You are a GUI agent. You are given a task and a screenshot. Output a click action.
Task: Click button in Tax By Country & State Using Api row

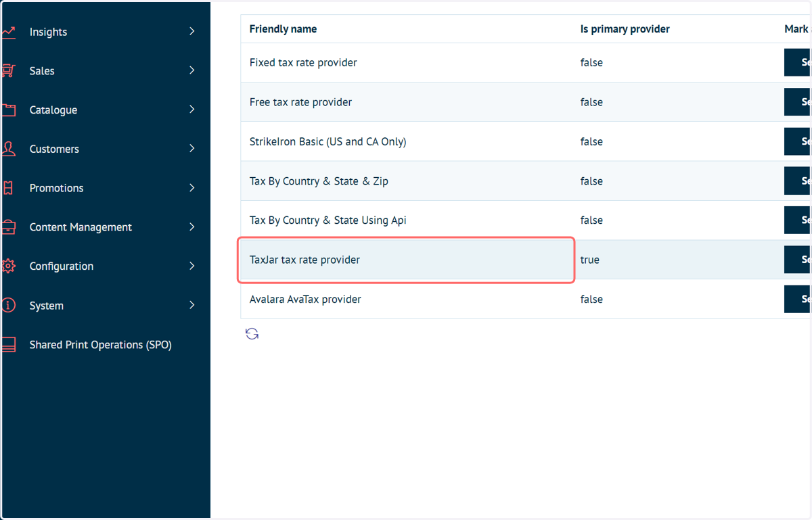[x=798, y=220]
